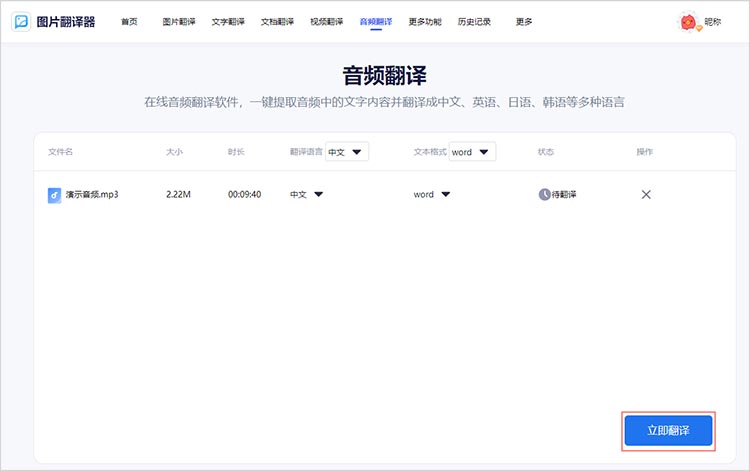Click the mp3 file type icon
750x471 pixels.
54,194
